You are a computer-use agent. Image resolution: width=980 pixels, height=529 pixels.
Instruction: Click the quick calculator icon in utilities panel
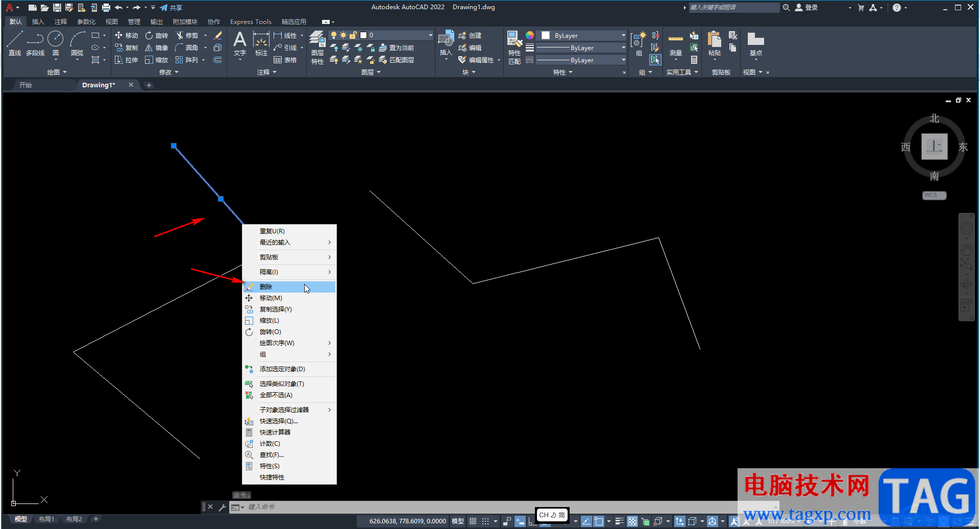coord(694,60)
